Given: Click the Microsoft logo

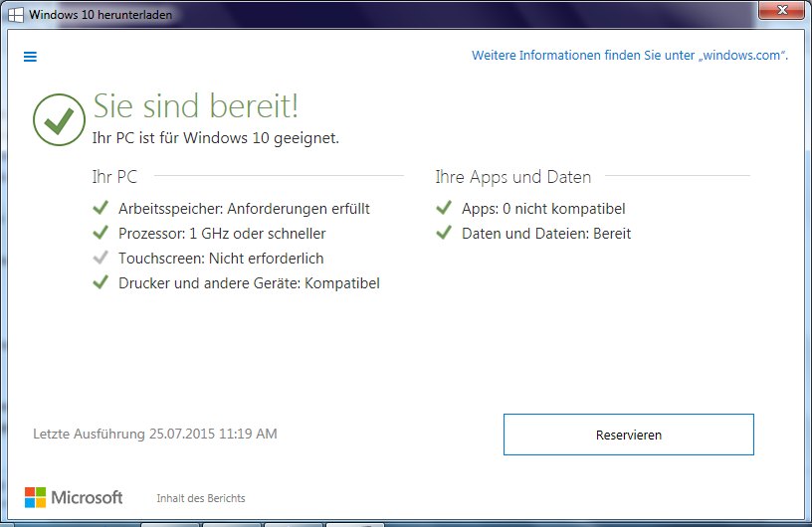Looking at the screenshot, I should tap(74, 497).
